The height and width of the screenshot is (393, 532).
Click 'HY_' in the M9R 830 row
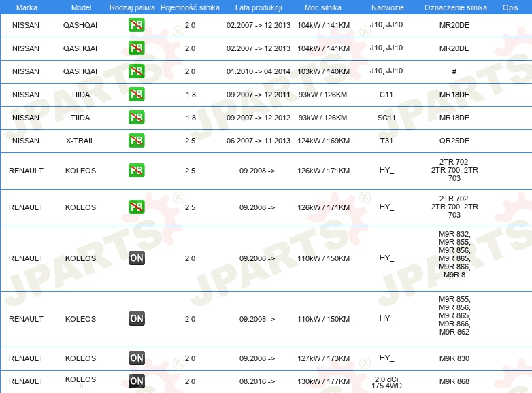click(386, 358)
